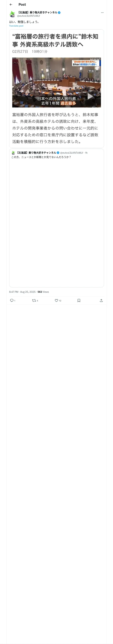The image size is (113, 644).
Task: Open the quoted post's small avatar
Action: [x=13, y=153]
